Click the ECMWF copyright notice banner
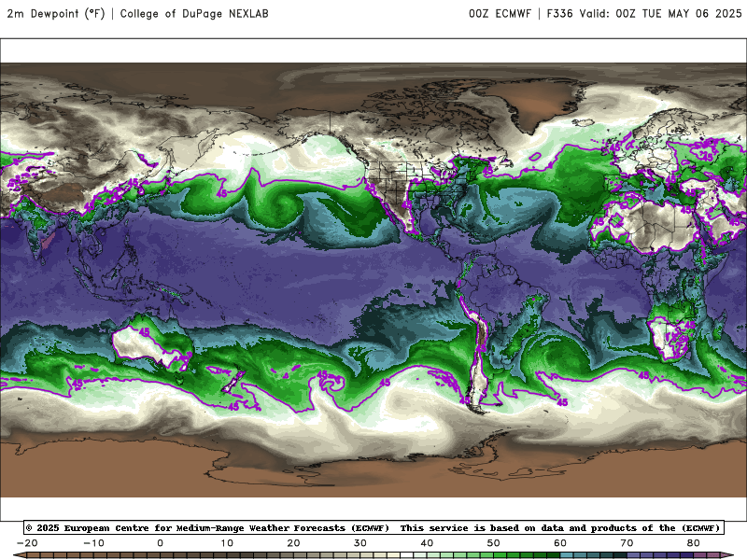This screenshot has width=747, height=560. coord(374,527)
